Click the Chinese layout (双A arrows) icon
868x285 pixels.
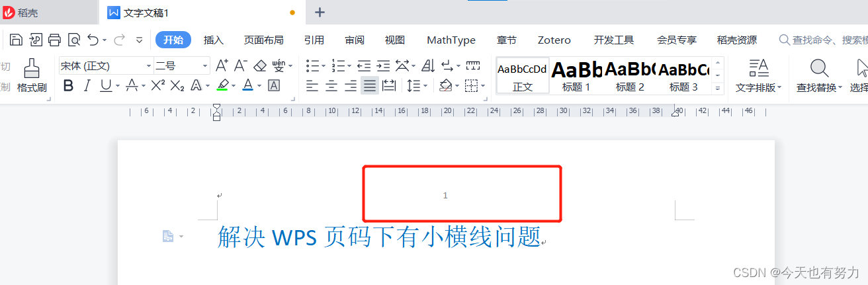coord(402,65)
